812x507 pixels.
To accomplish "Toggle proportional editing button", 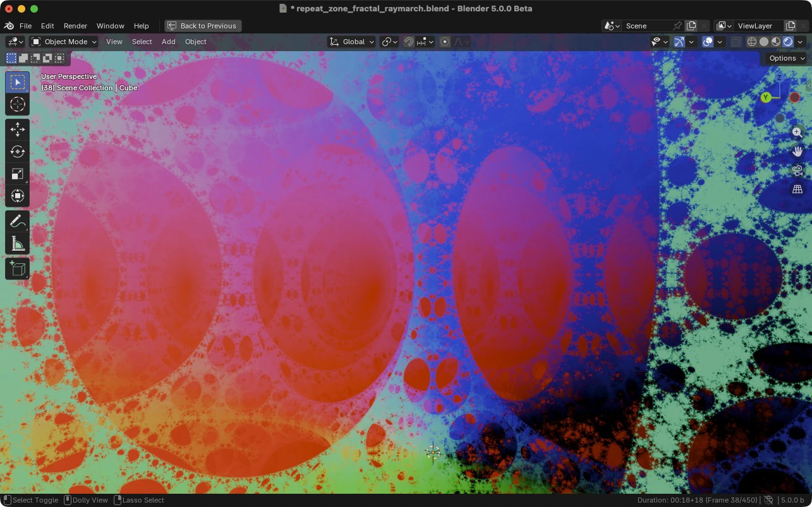I will (x=445, y=42).
